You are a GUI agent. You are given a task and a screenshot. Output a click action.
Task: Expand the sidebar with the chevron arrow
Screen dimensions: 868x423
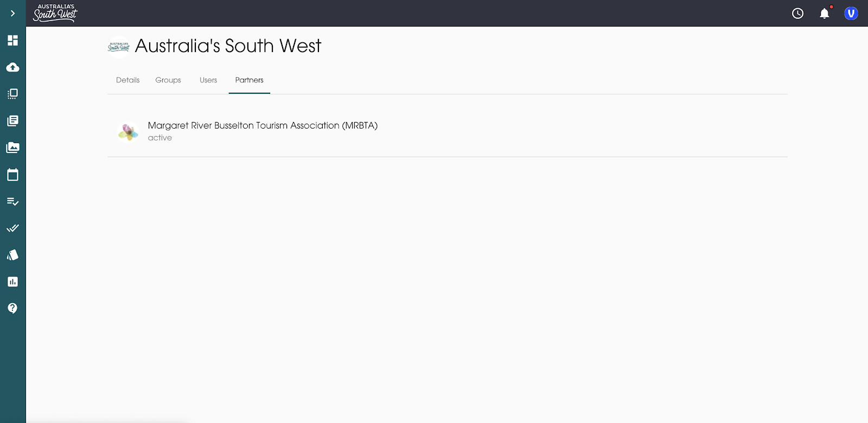point(12,13)
